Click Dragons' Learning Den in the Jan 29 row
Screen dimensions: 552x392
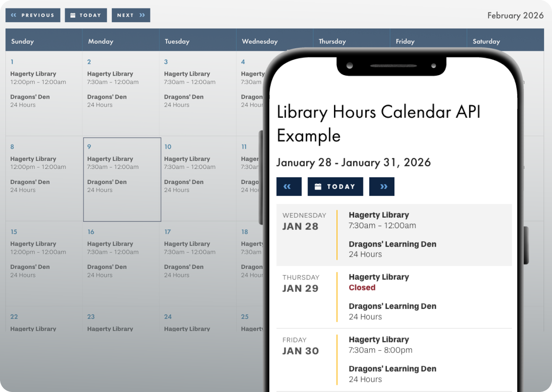click(392, 307)
